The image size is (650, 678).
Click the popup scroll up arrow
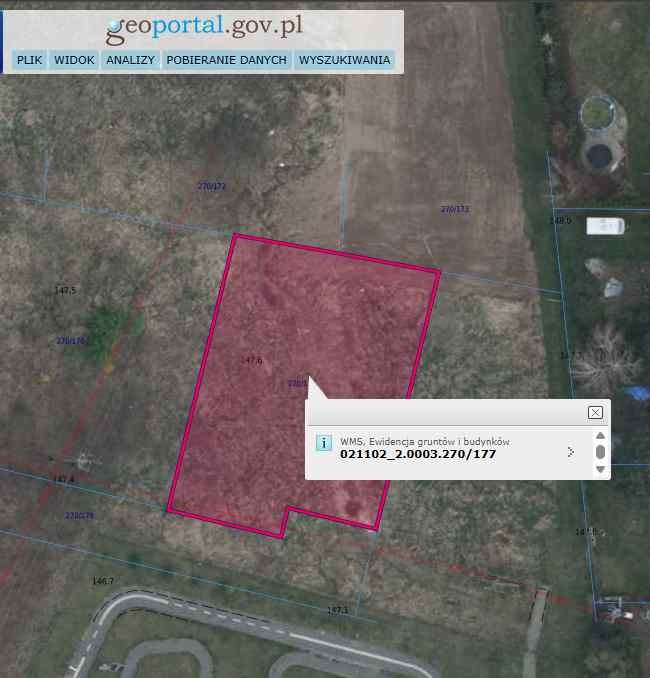click(x=600, y=435)
